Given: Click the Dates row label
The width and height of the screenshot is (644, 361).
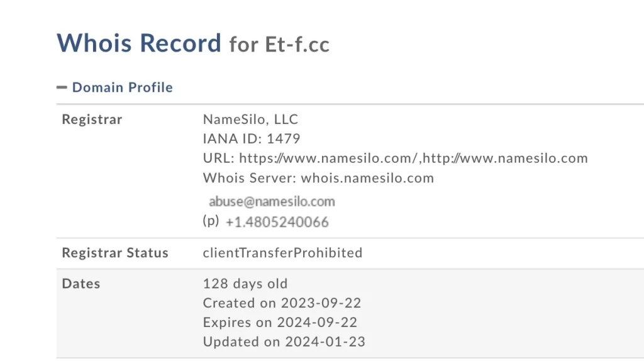Looking at the screenshot, I should 81,284.
